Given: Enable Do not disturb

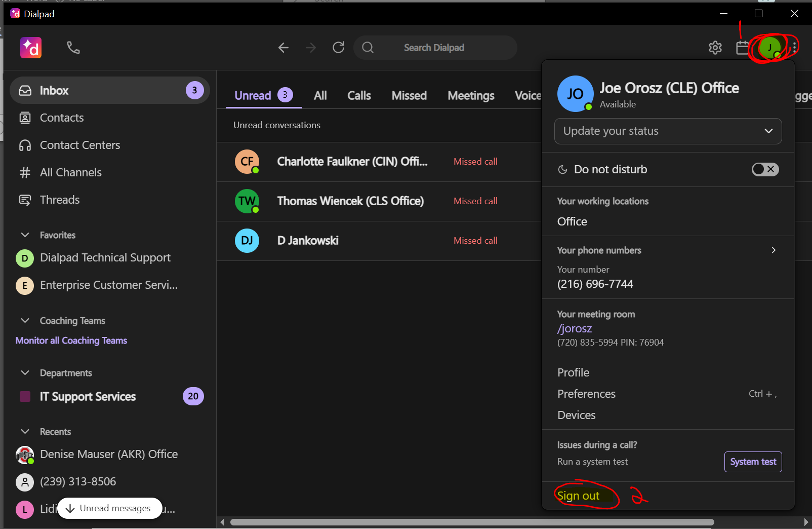Looking at the screenshot, I should 765,169.
